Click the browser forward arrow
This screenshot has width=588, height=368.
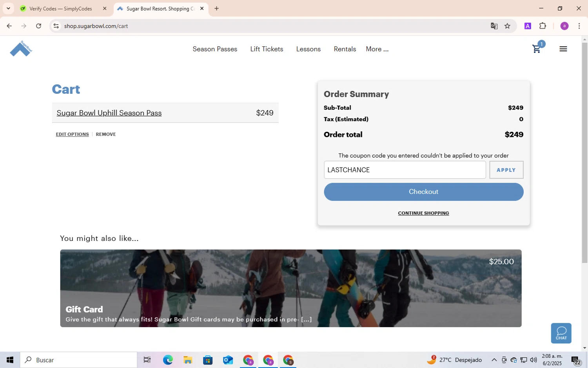click(24, 26)
